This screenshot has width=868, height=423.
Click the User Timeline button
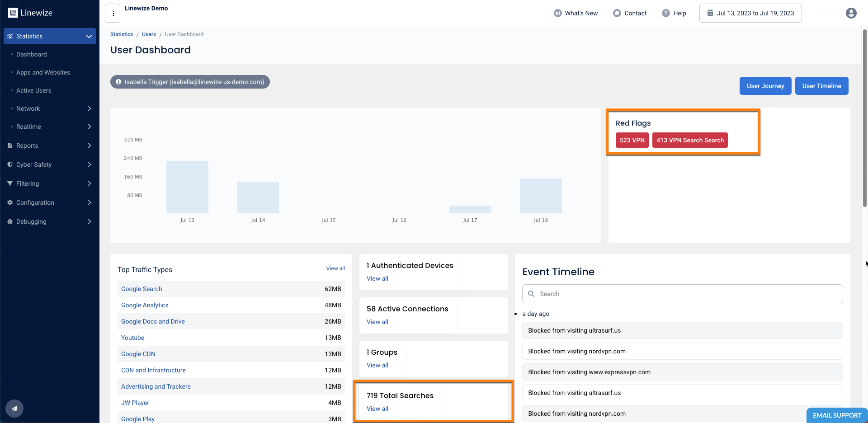pyautogui.click(x=821, y=86)
